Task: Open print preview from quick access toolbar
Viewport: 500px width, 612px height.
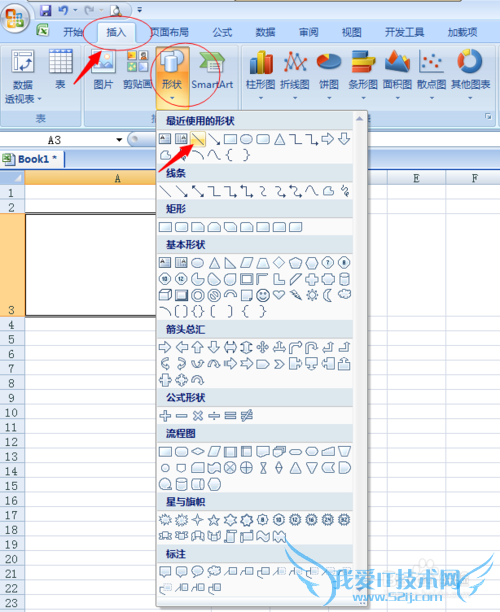Action: (x=116, y=11)
